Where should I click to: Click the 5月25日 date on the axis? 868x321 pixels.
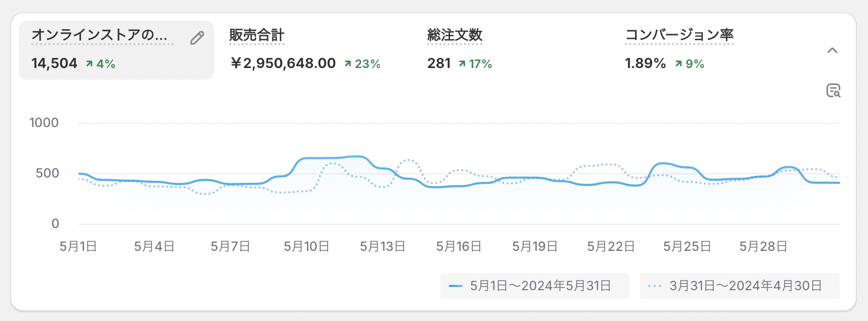tap(687, 247)
